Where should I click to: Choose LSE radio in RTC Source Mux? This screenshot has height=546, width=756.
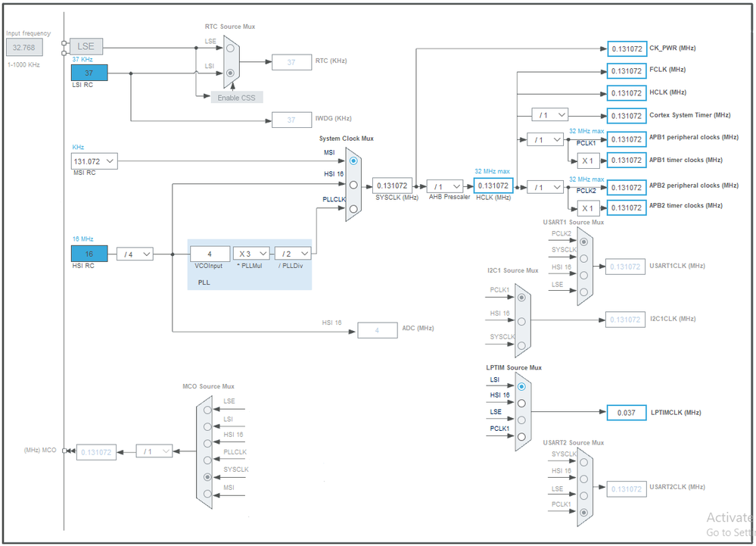tap(231, 48)
